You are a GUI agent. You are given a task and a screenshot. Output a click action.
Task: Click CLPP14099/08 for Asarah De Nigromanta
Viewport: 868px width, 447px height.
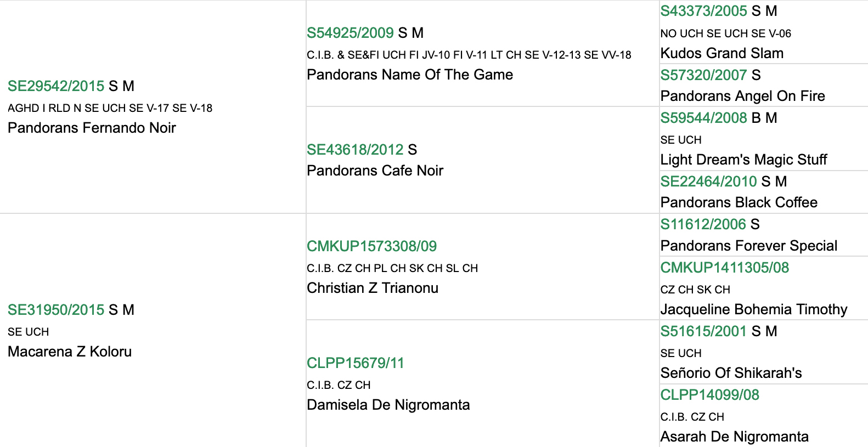tap(709, 395)
